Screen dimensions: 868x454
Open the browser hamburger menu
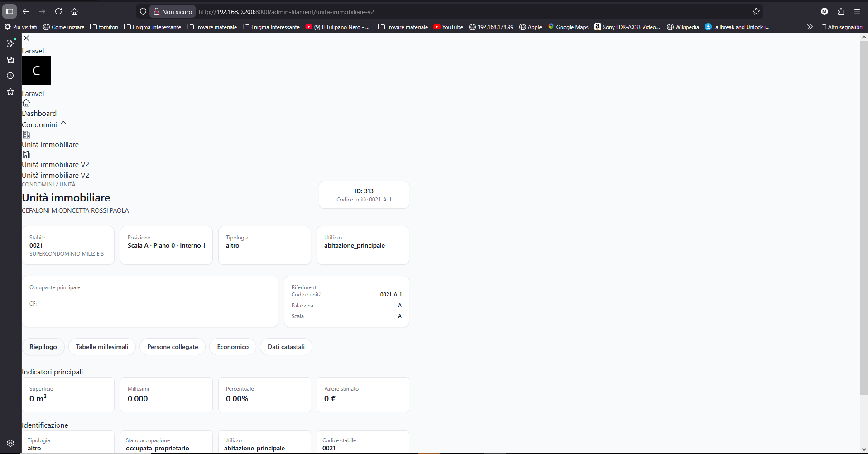[857, 11]
